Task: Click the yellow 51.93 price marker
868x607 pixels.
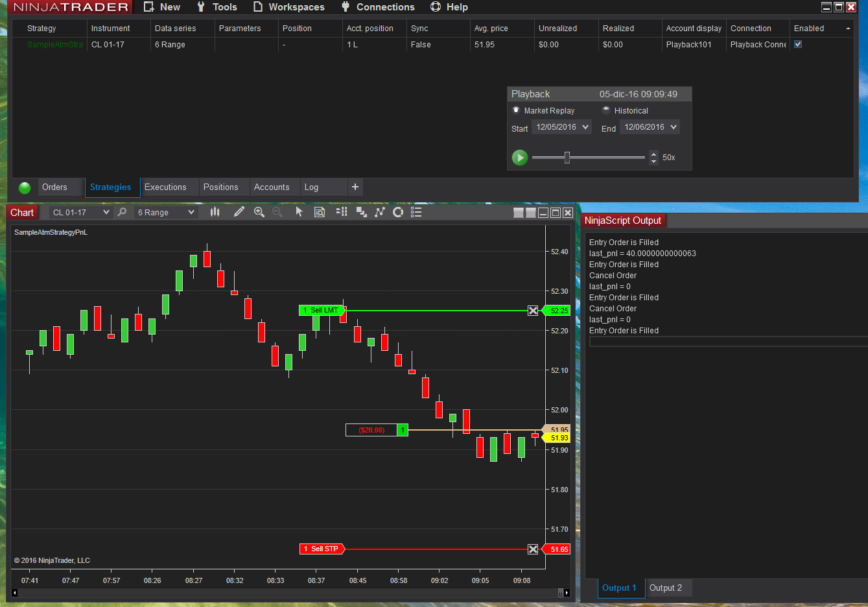Action: coord(556,438)
